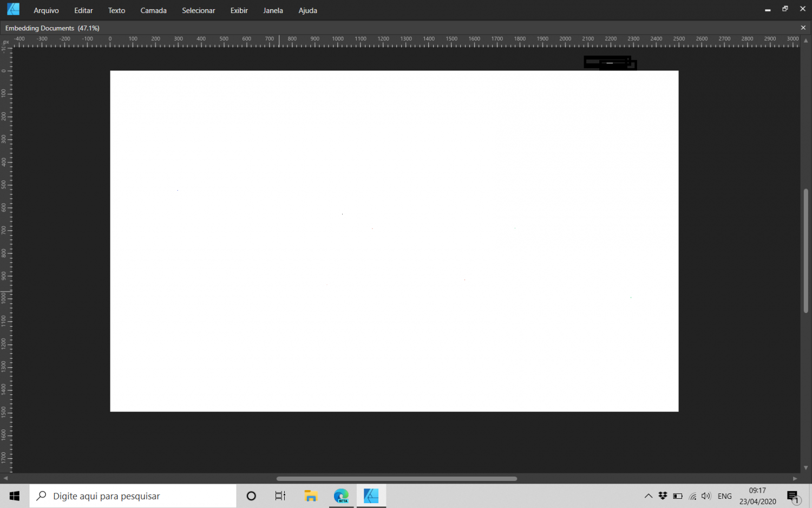Open the Action Center notifications icon
The width and height of the screenshot is (812, 508).
pyautogui.click(x=793, y=496)
